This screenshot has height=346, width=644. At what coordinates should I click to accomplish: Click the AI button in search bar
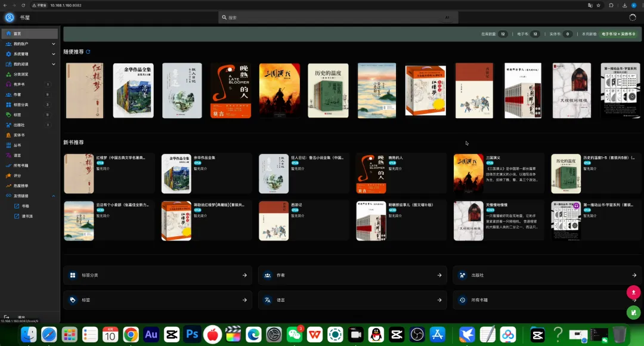447,17
